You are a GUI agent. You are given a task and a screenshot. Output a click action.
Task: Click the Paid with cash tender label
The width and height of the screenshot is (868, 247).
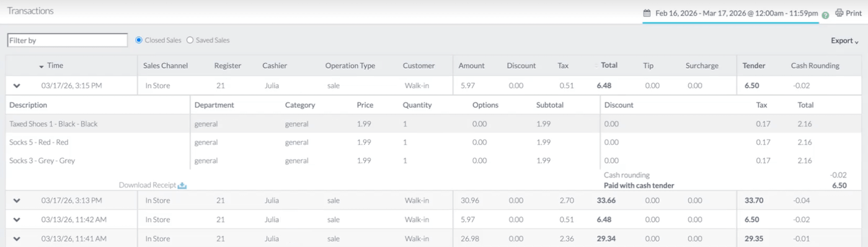click(639, 185)
